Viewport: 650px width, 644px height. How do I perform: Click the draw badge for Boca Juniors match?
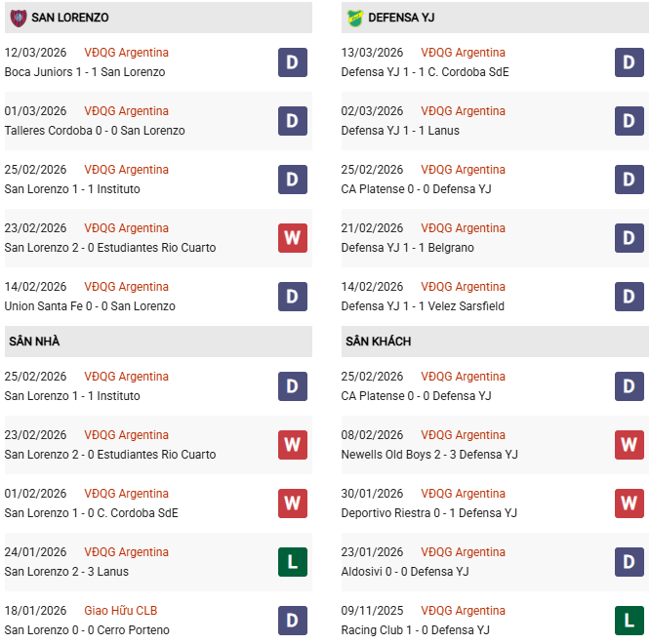[x=293, y=62]
